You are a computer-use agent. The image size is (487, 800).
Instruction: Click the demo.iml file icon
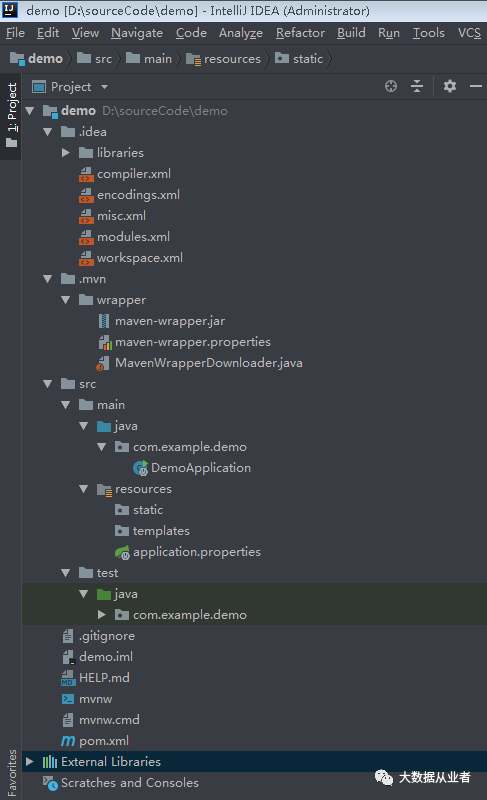tap(68, 657)
